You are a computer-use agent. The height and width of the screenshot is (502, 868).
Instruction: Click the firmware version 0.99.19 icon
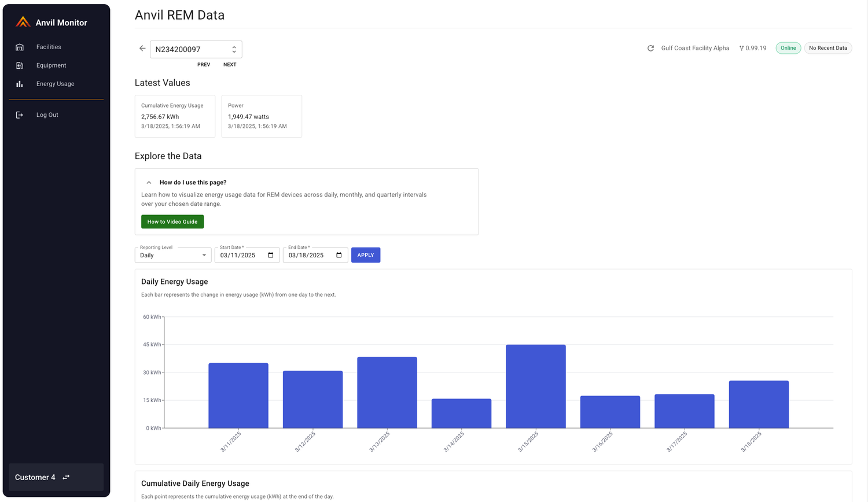(741, 48)
